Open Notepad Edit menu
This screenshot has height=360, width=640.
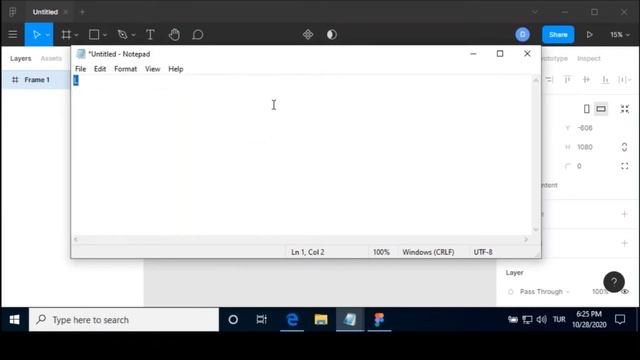100,69
